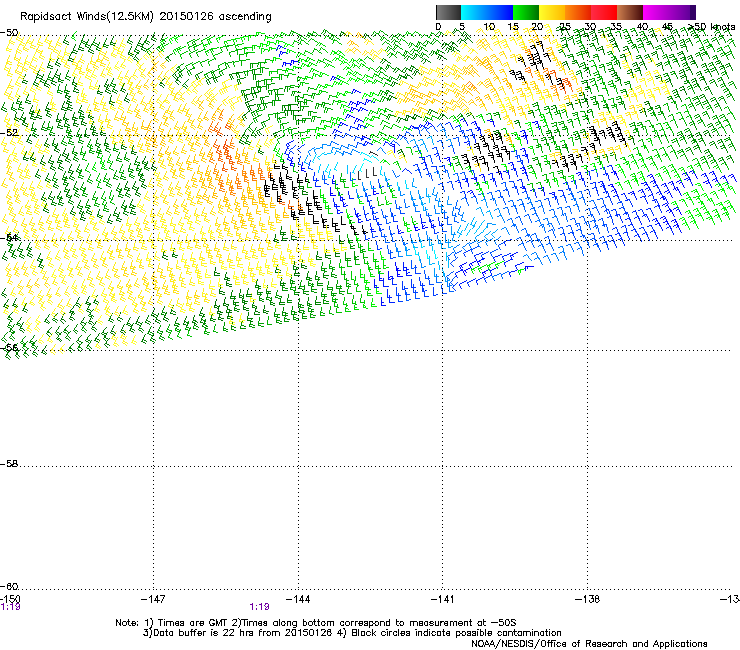Click the legend tick label 25
This screenshot has width=740, height=650.
click(x=565, y=27)
